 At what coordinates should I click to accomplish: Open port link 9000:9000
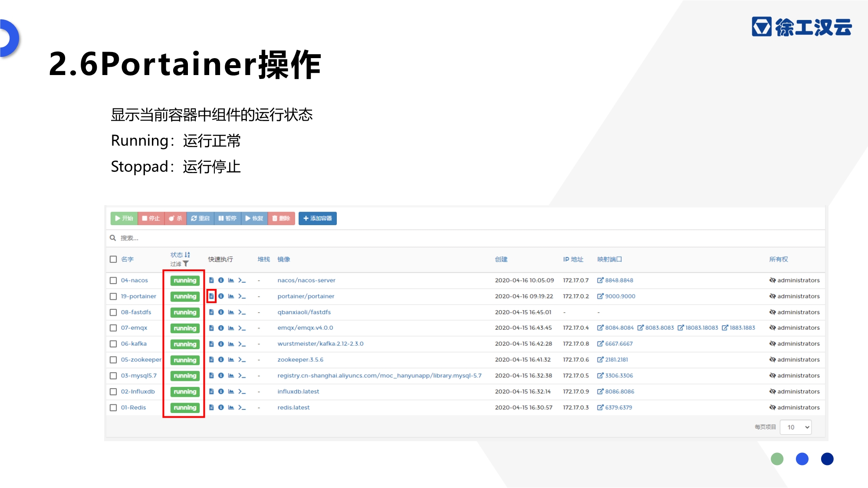coord(616,296)
